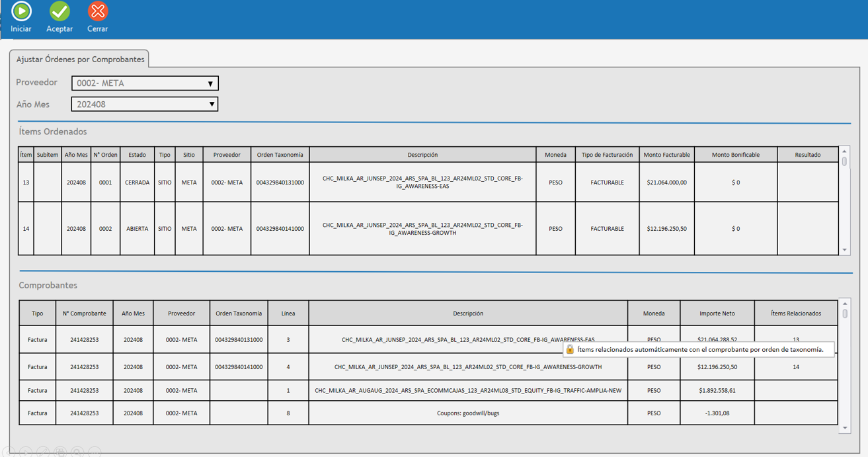Screen dimensions: 868x457
Task: Click the faint next-slide arrow icon at bottom
Action: point(26,452)
